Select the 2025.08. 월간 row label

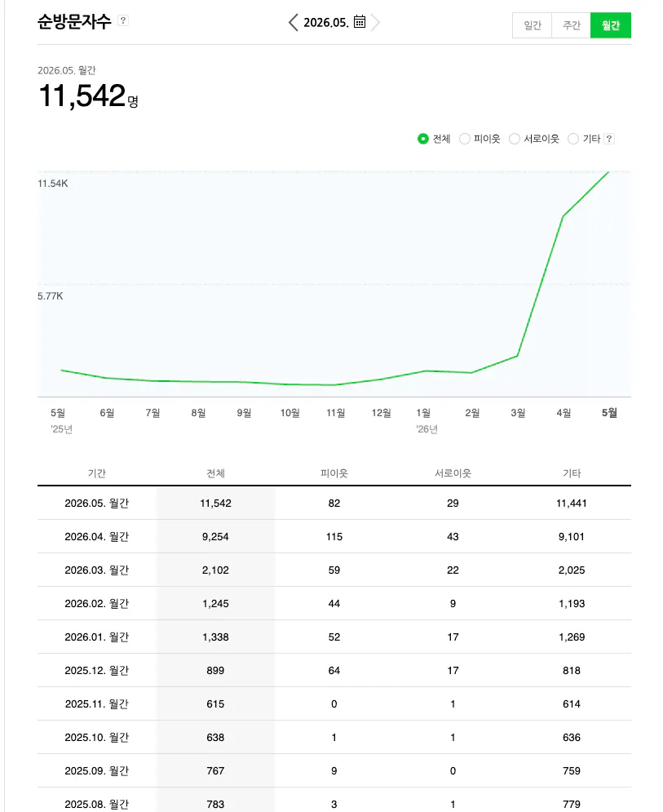pyautogui.click(x=97, y=804)
